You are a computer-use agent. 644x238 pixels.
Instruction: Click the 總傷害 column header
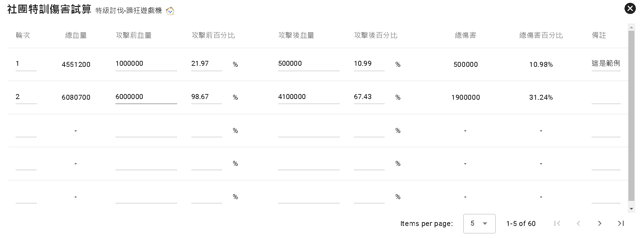[x=465, y=35]
